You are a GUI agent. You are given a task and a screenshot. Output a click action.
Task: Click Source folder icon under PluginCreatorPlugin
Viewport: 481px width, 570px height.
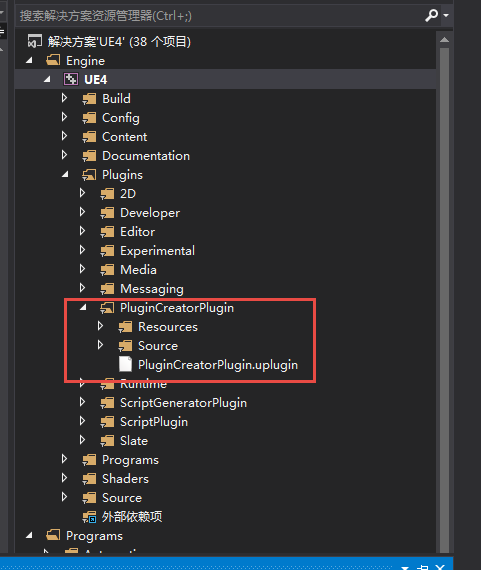(125, 345)
